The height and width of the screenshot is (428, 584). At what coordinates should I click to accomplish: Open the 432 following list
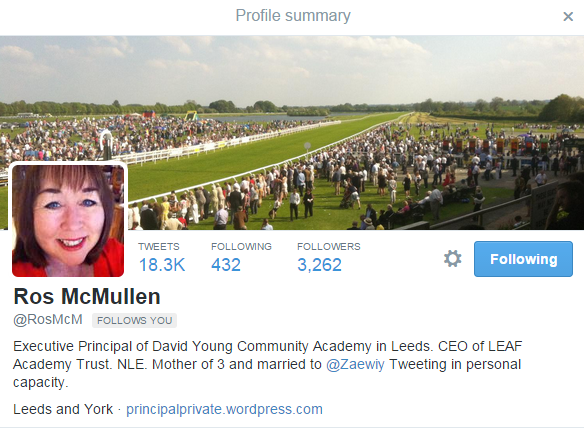pos(226,265)
